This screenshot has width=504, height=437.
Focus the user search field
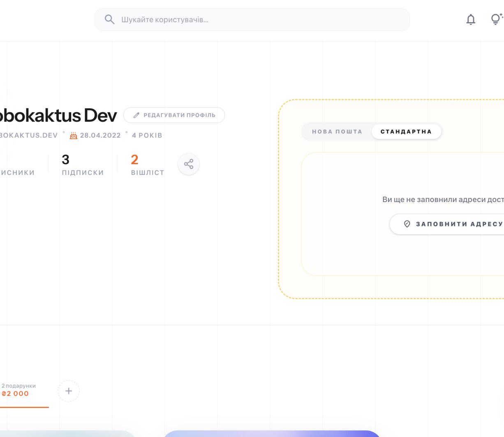(252, 19)
